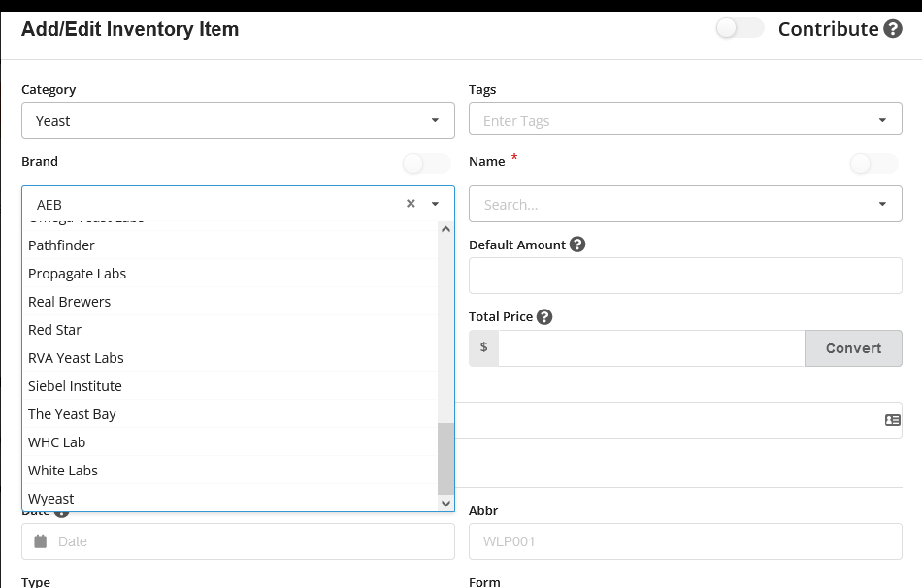Screen dimensions: 922x588
Task: Open the Category dropdown showing Yeast
Action: pyautogui.click(x=238, y=121)
